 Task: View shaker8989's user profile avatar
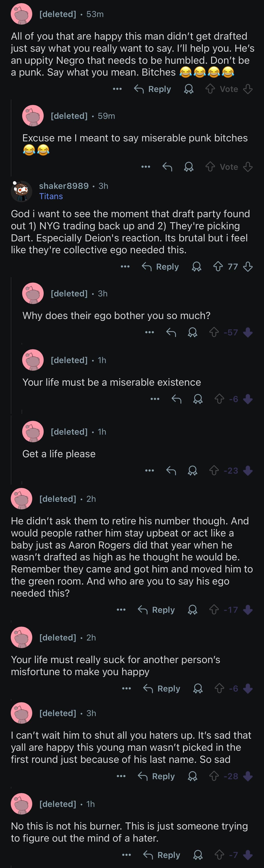click(x=21, y=191)
